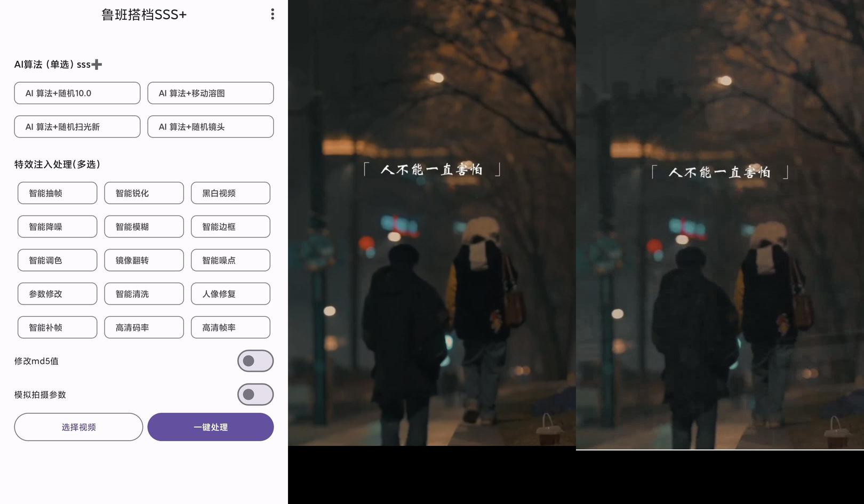The image size is (864, 504).
Task: Select AI 算法+随机镜头 option
Action: click(x=211, y=126)
